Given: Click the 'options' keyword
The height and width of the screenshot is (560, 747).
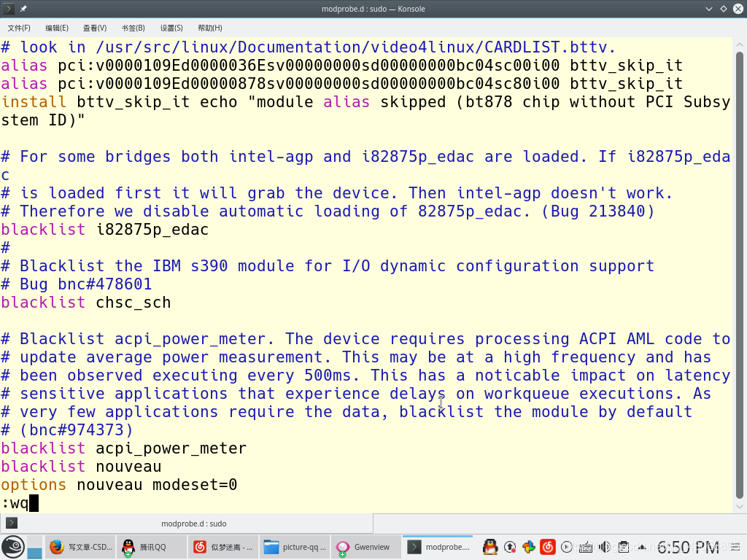Looking at the screenshot, I should click(34, 485).
